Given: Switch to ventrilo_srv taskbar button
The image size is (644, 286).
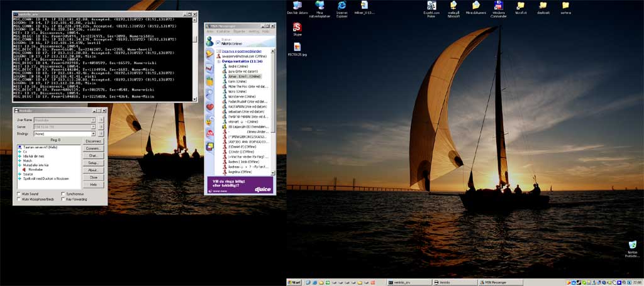Looking at the screenshot, I should [409, 283].
